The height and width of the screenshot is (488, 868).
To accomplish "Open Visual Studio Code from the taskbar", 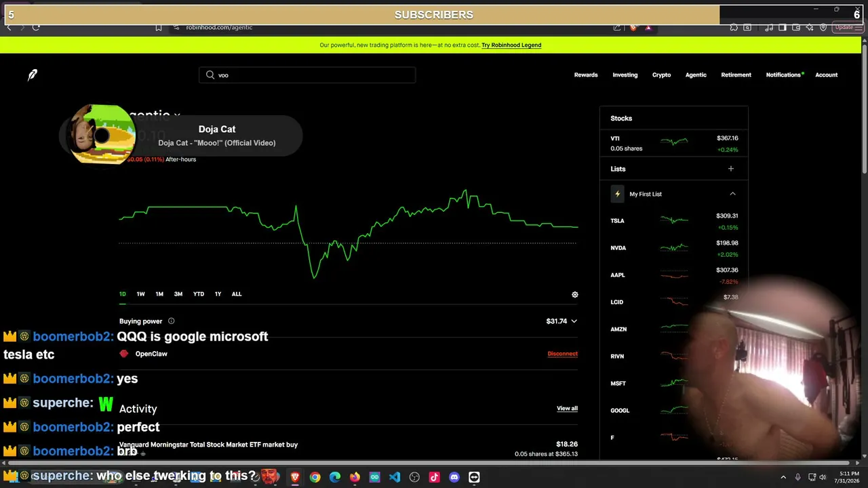I will [395, 477].
